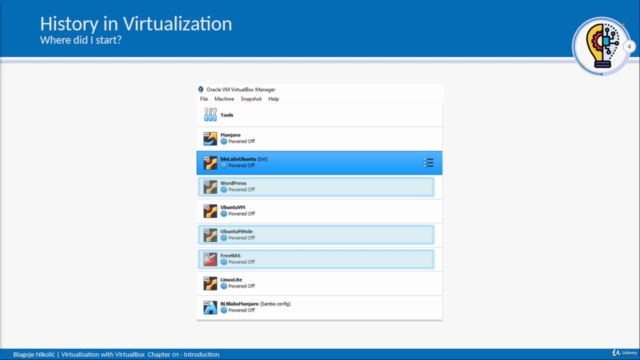Click UbuntuPiHole's Powered Off state icon
This screenshot has width=640, height=360.
click(224, 238)
